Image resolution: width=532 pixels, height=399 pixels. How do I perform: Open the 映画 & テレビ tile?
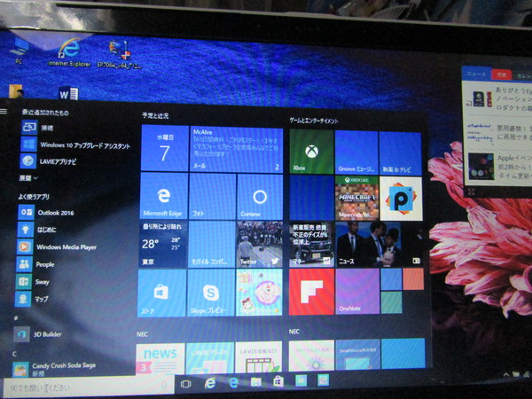[401, 153]
